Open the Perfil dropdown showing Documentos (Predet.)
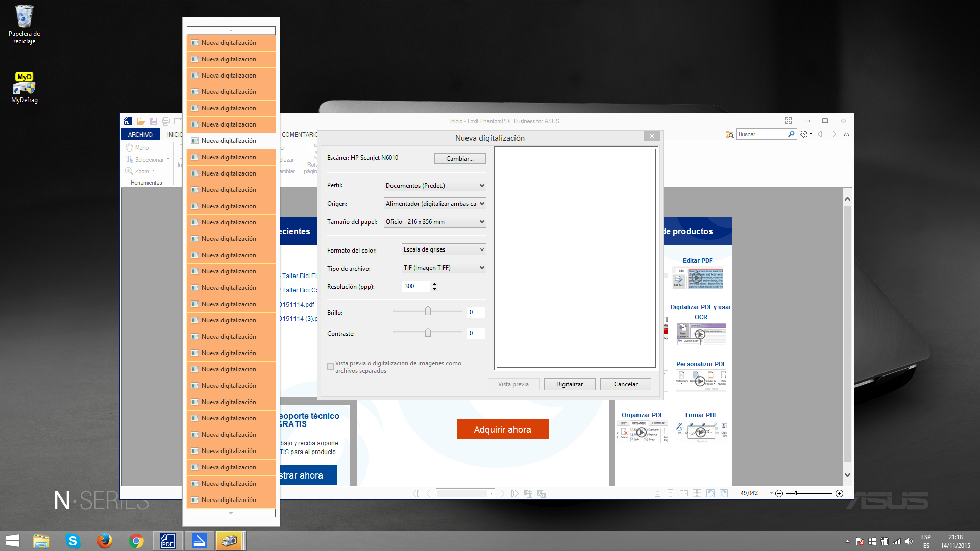The width and height of the screenshot is (980, 551). click(434, 186)
